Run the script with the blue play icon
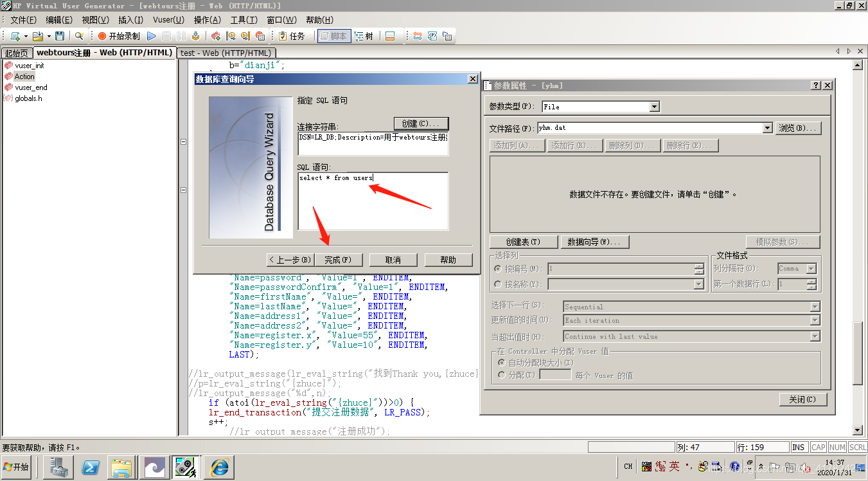 point(152,36)
